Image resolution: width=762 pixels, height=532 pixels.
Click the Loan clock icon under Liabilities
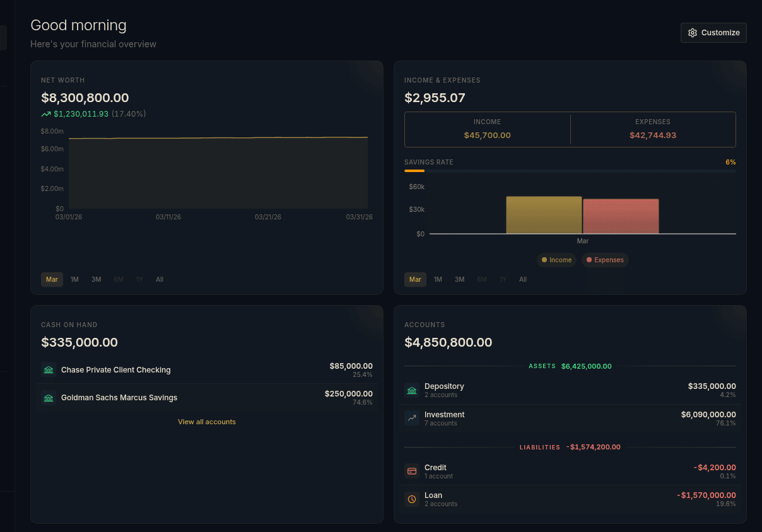click(412, 499)
